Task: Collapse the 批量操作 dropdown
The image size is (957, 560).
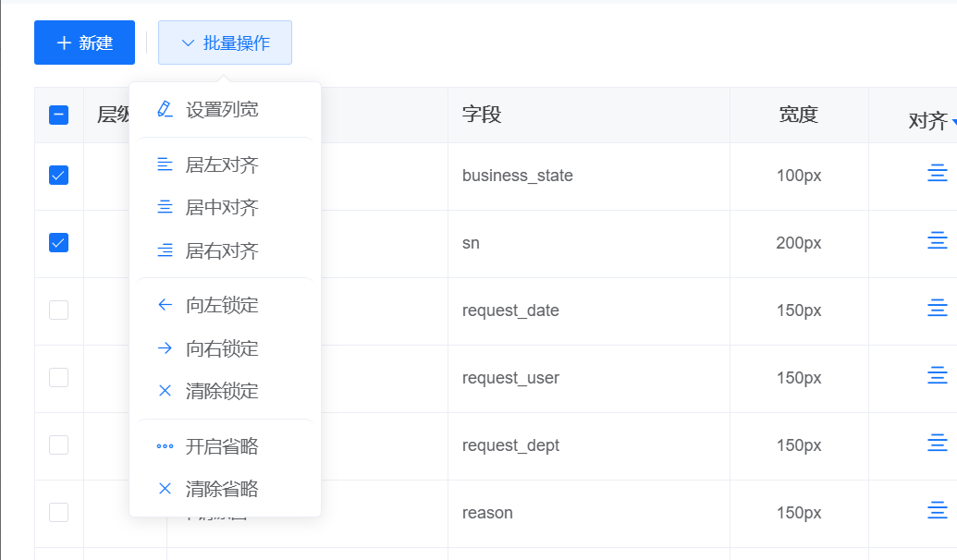Action: coord(225,43)
